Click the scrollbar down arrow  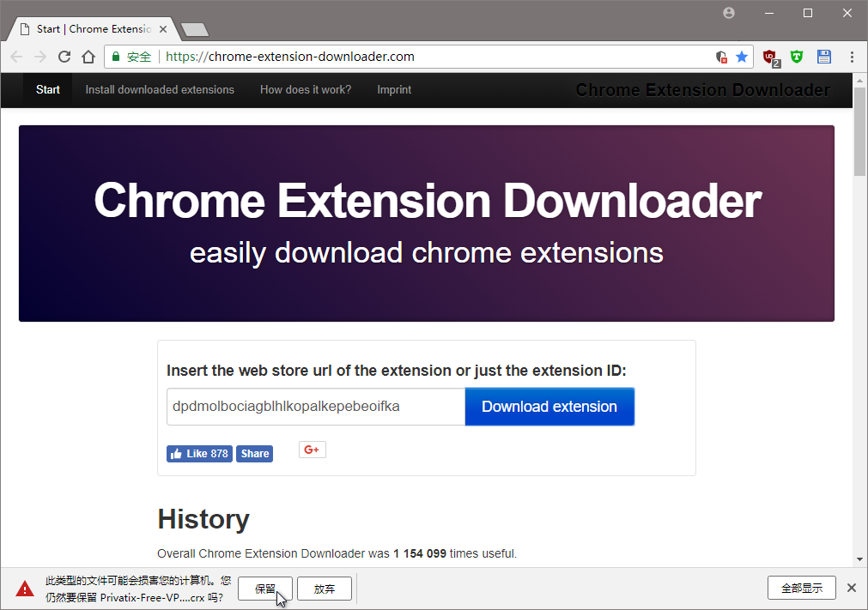(859, 559)
